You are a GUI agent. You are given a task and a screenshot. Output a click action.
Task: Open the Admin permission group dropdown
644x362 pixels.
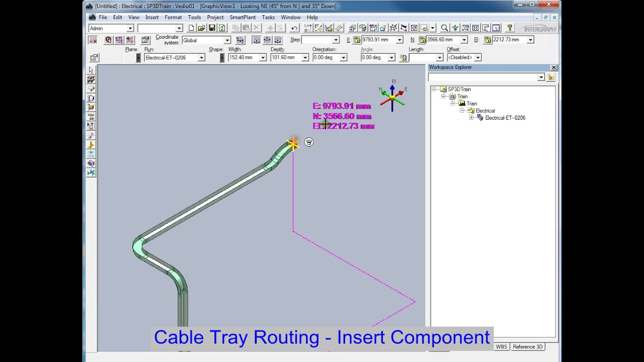pos(130,28)
